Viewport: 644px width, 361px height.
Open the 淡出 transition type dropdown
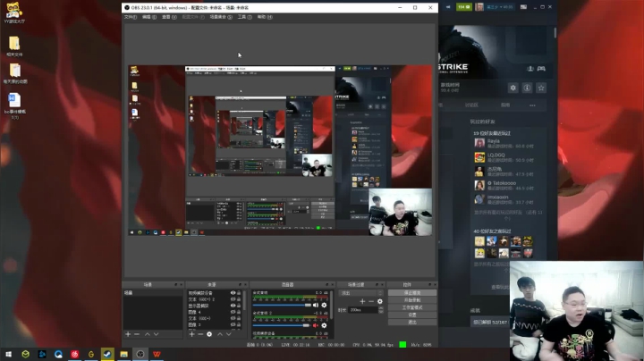pyautogui.click(x=361, y=293)
